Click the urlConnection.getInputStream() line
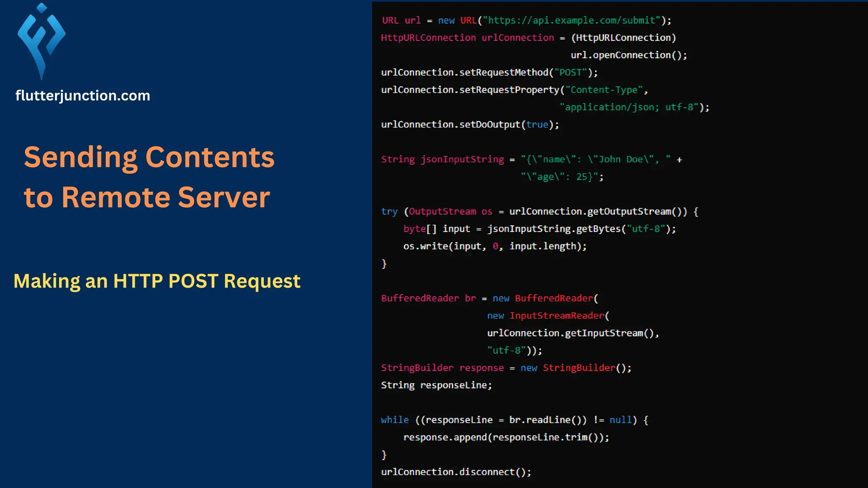The image size is (868, 488). pyautogui.click(x=573, y=333)
